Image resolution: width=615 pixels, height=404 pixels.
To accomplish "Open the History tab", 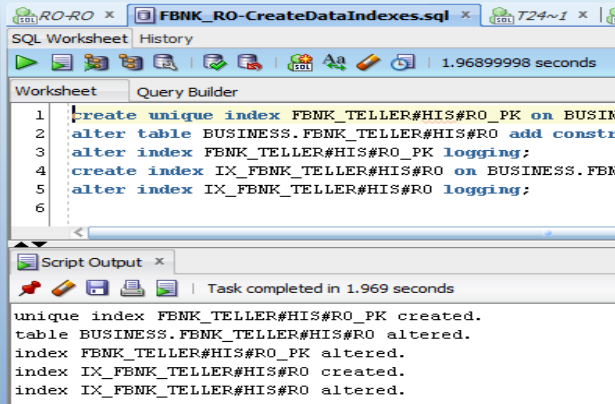I will click(x=165, y=38).
